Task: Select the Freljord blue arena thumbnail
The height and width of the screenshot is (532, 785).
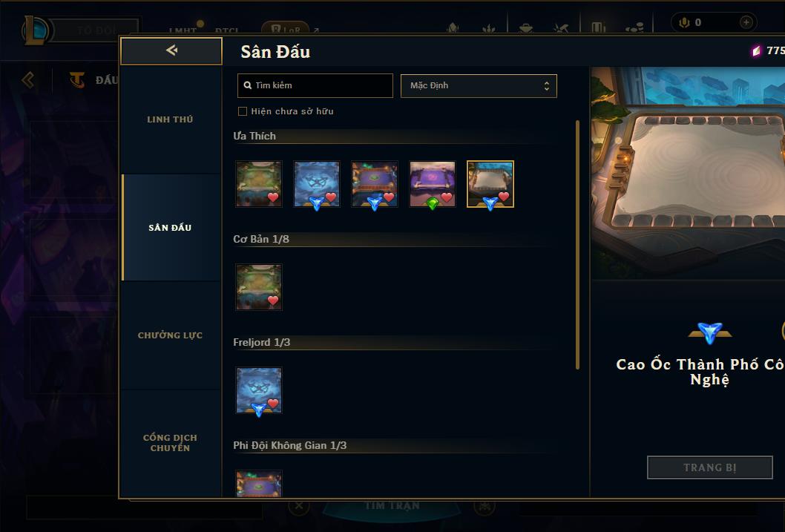Action: [259, 390]
